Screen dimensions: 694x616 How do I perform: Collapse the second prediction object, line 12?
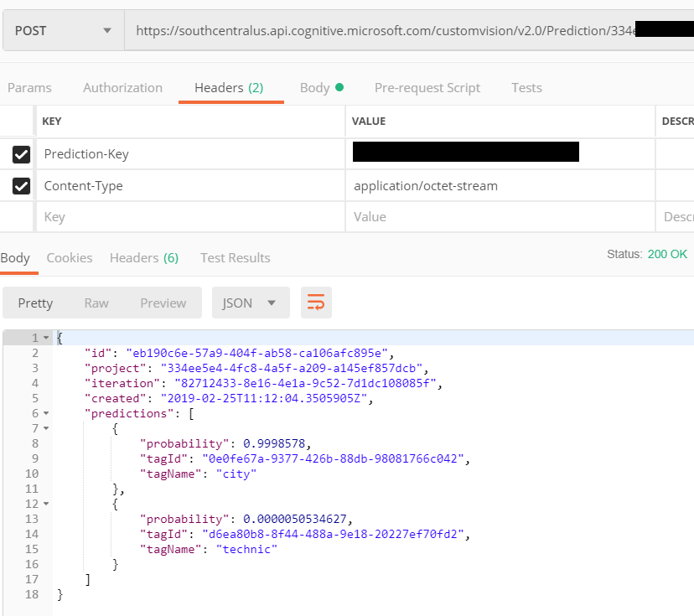pos(46,504)
